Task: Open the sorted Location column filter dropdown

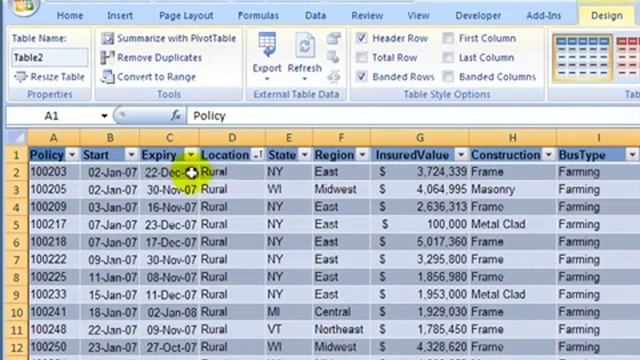Action: coord(258,155)
